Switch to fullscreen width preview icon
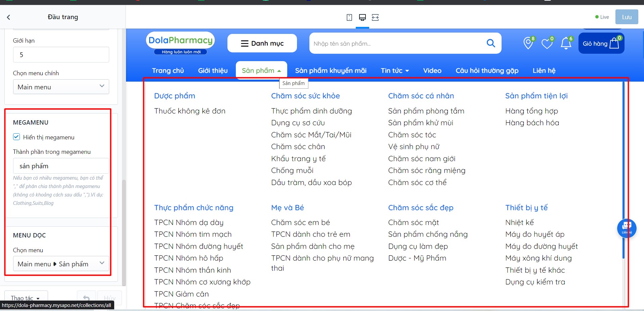 (x=375, y=17)
